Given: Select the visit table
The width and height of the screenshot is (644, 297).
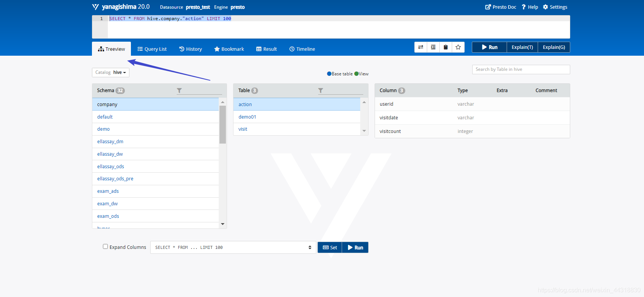Looking at the screenshot, I should pos(297,129).
